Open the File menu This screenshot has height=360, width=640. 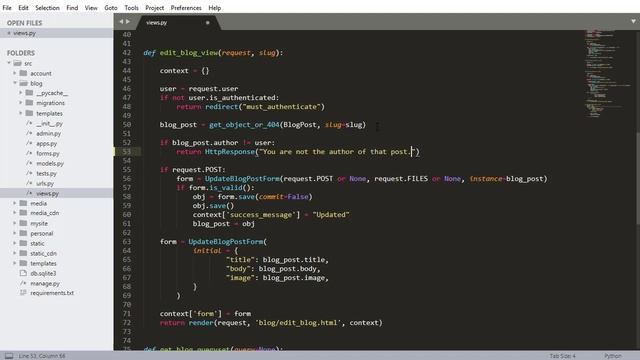click(7, 8)
